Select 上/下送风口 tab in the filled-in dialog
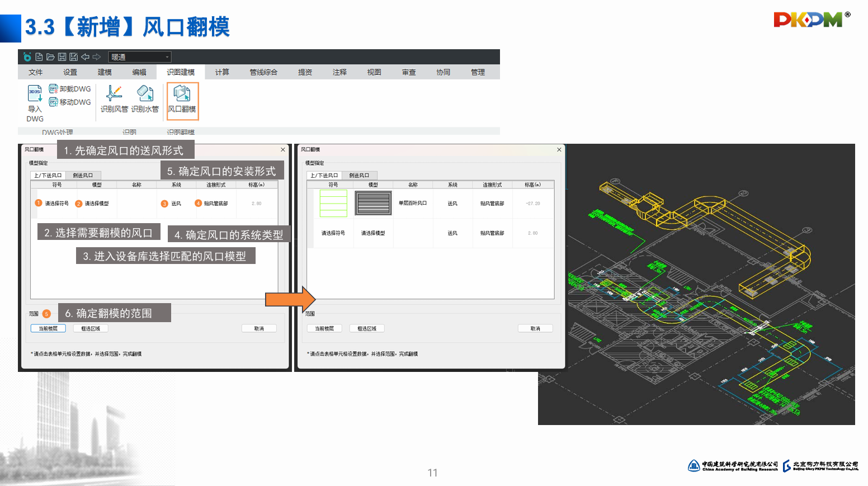This screenshot has height=486, width=868. [324, 176]
